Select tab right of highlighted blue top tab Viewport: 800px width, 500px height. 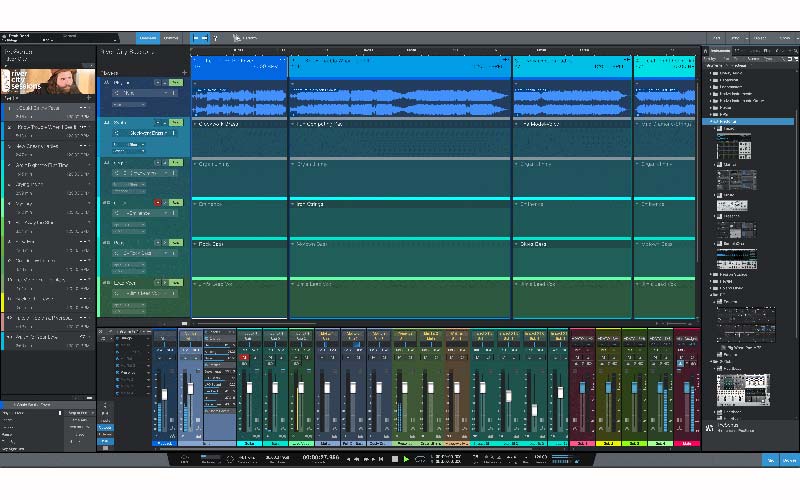[171, 38]
